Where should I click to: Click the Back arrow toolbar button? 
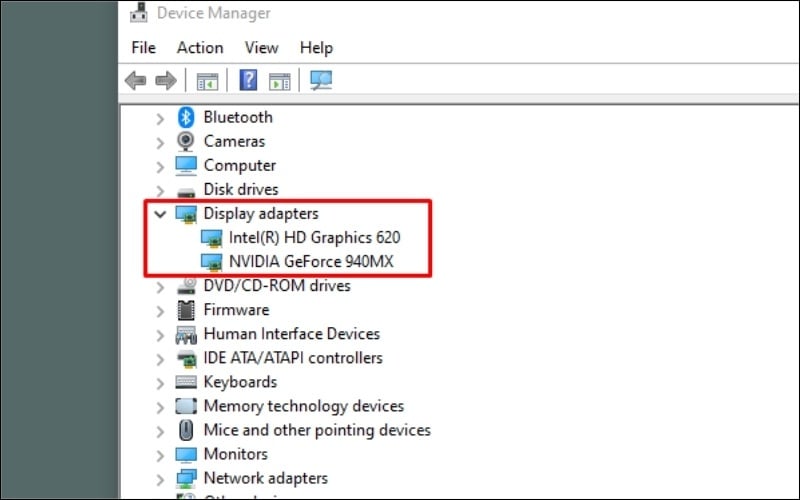135,80
